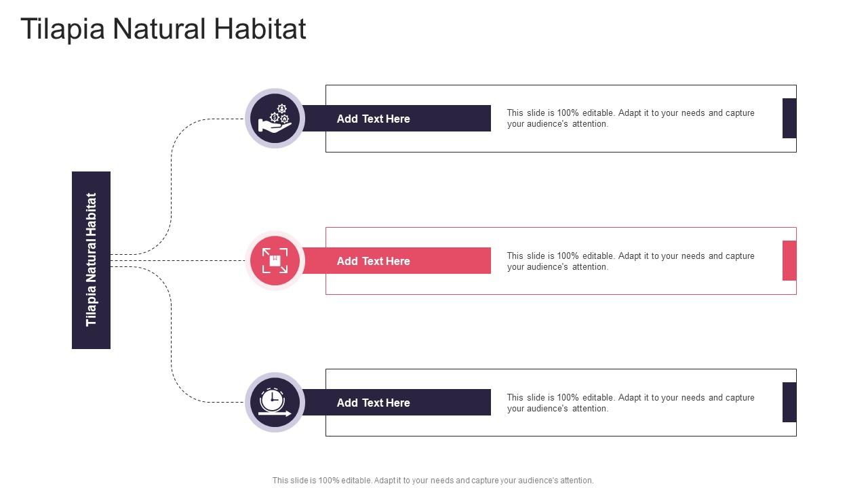This screenshot has width=868, height=488.
Task: Click the hand holding gears icon
Action: 275,118
